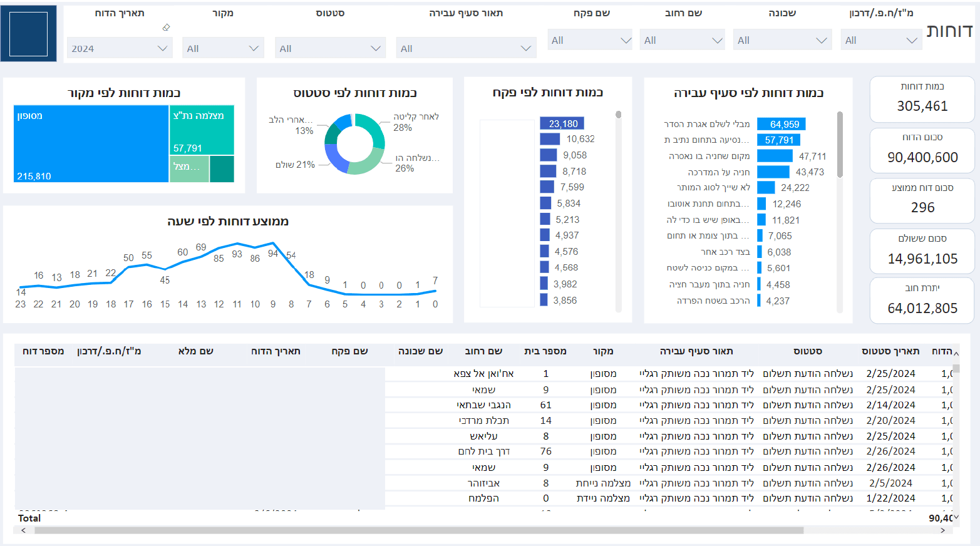980x546 pixels.
Task: Click the street cell אח'ואן אל צפא
Action: point(483,374)
